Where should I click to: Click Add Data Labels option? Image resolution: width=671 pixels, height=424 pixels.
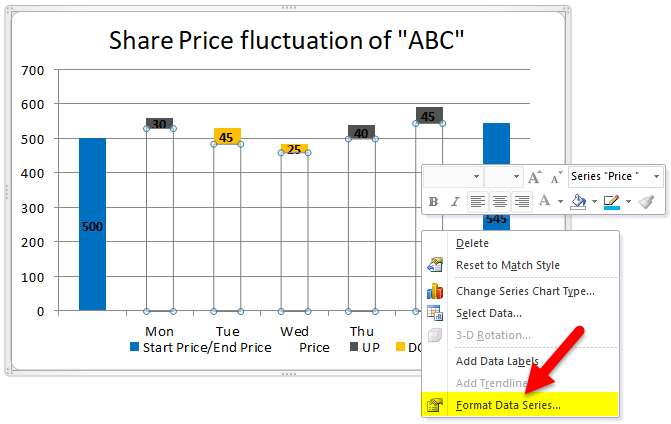coord(497,361)
